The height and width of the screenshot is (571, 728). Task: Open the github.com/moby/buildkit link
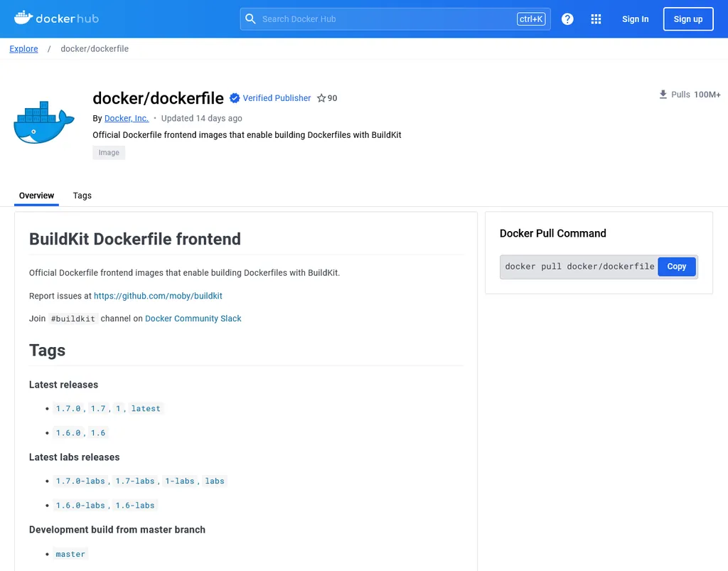[158, 296]
